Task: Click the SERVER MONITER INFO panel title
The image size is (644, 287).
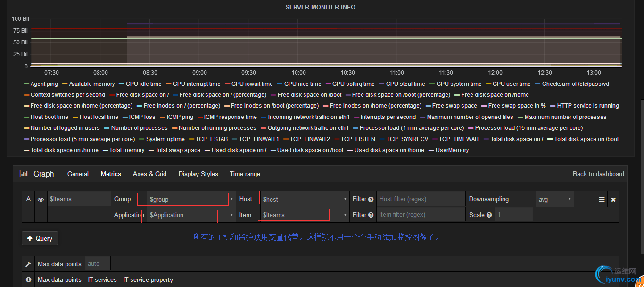Action: point(321,7)
